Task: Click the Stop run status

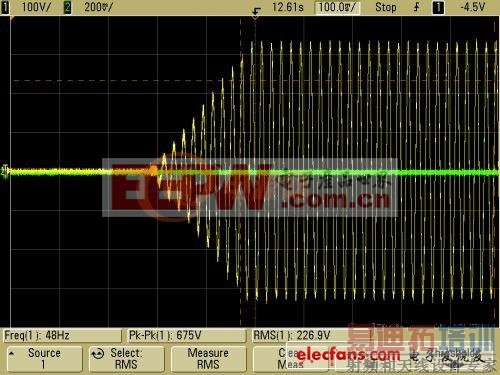Action: [x=386, y=7]
